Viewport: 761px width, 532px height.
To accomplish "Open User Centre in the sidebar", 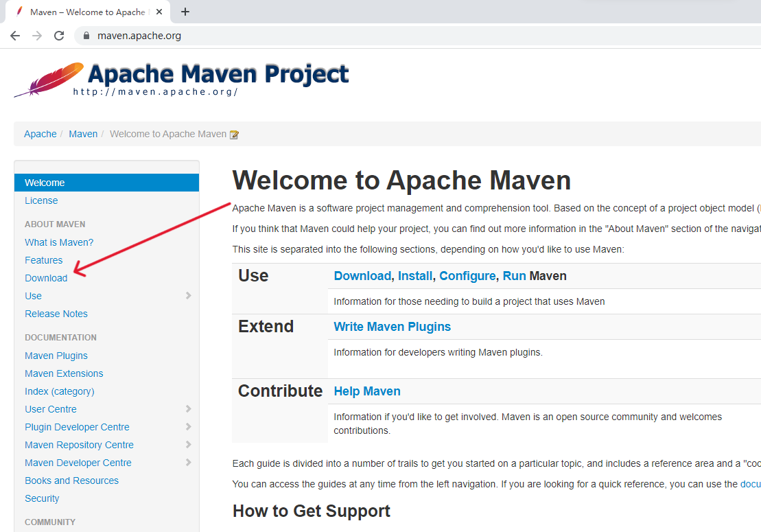I will point(51,409).
